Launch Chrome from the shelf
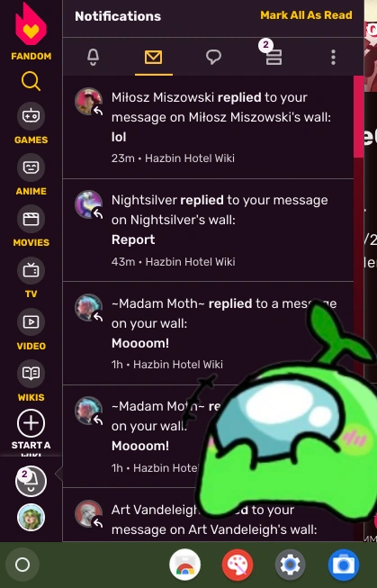Image resolution: width=377 pixels, height=588 pixels. click(184, 565)
